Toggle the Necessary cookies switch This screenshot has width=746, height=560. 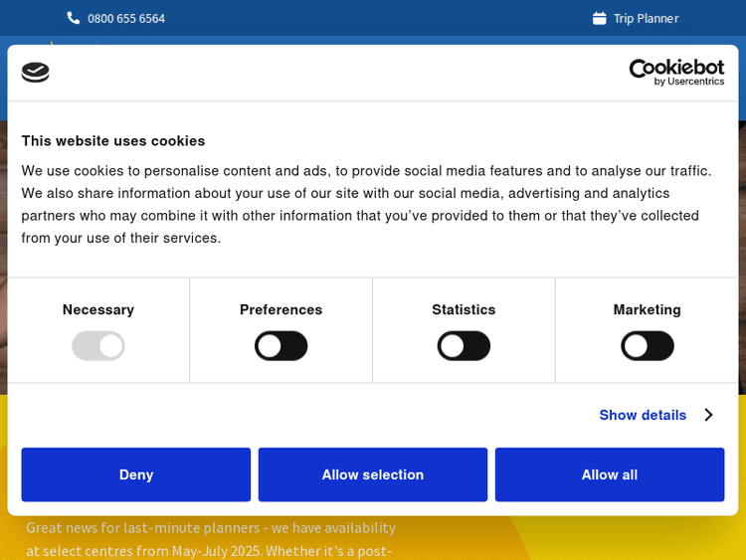[98, 346]
